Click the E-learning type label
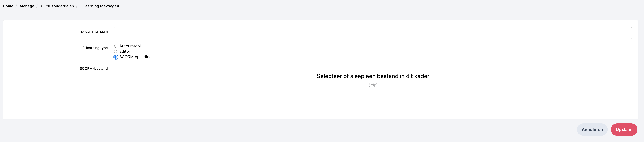This screenshot has width=644, height=142. click(x=95, y=48)
